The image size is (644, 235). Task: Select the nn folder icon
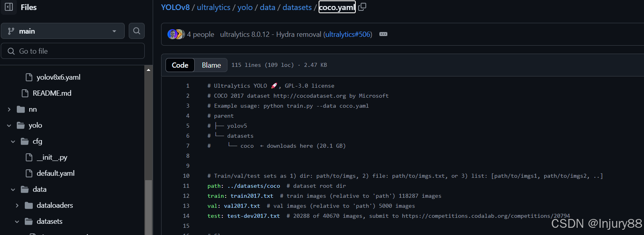tap(21, 109)
